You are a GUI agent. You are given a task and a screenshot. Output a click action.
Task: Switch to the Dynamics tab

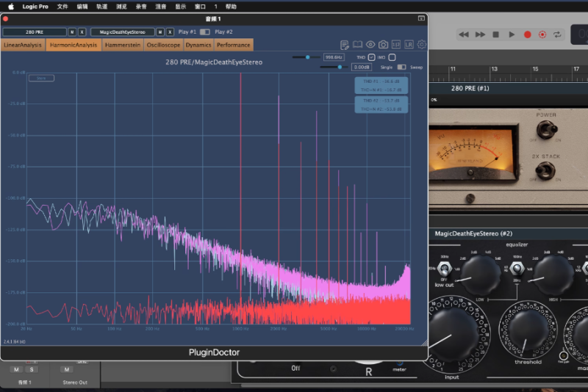[x=198, y=45]
